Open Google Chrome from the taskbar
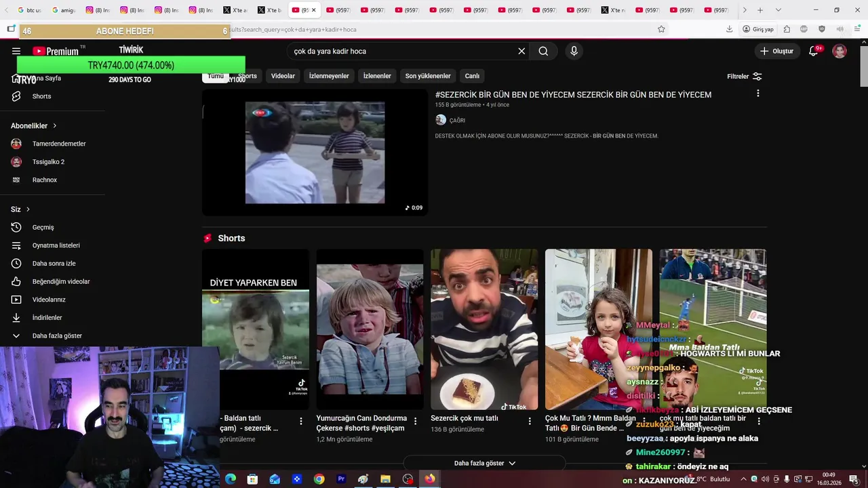Screen dimensions: 868x488 pos(319,479)
